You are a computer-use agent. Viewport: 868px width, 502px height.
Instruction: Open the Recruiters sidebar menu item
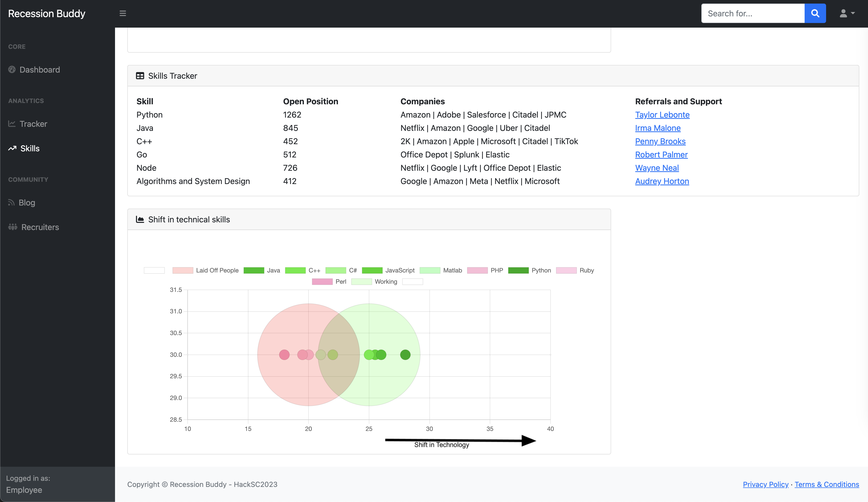[40, 227]
